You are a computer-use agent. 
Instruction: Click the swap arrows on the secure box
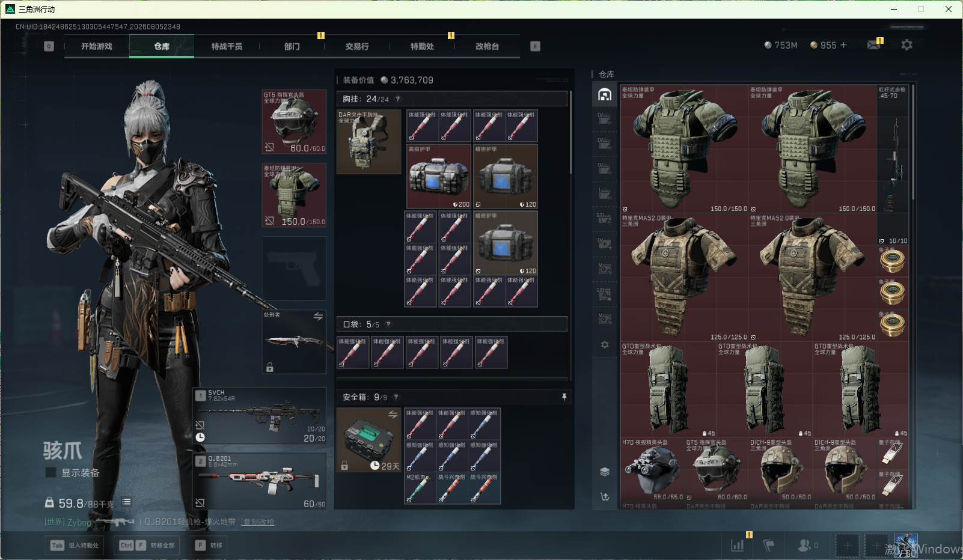click(393, 415)
